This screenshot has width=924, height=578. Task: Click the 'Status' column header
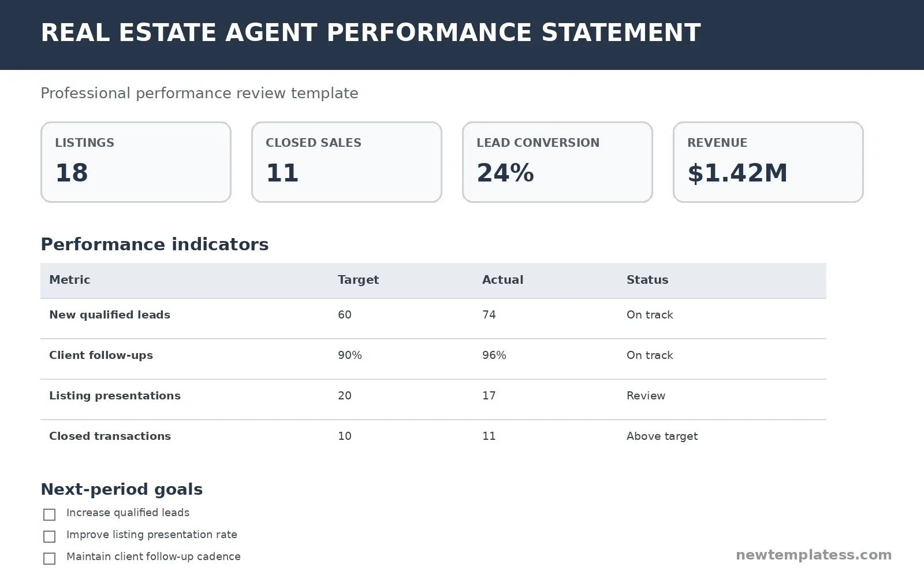pyautogui.click(x=647, y=280)
